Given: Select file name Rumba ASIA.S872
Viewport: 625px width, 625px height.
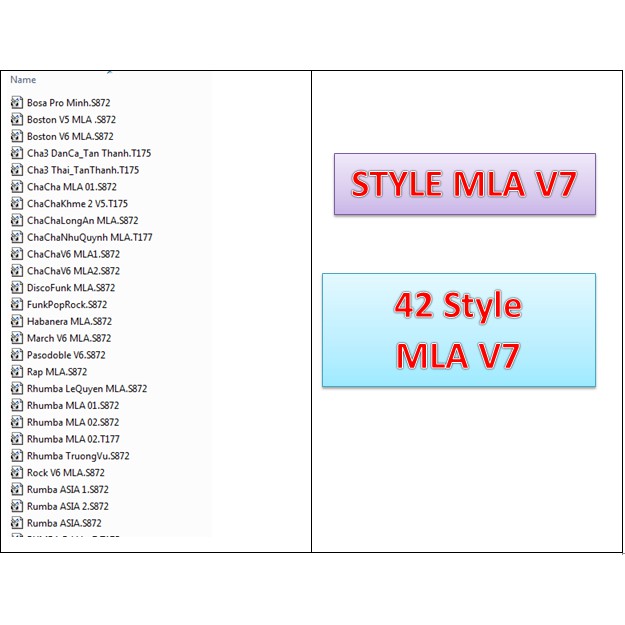Looking at the screenshot, I should pyautogui.click(x=64, y=523).
